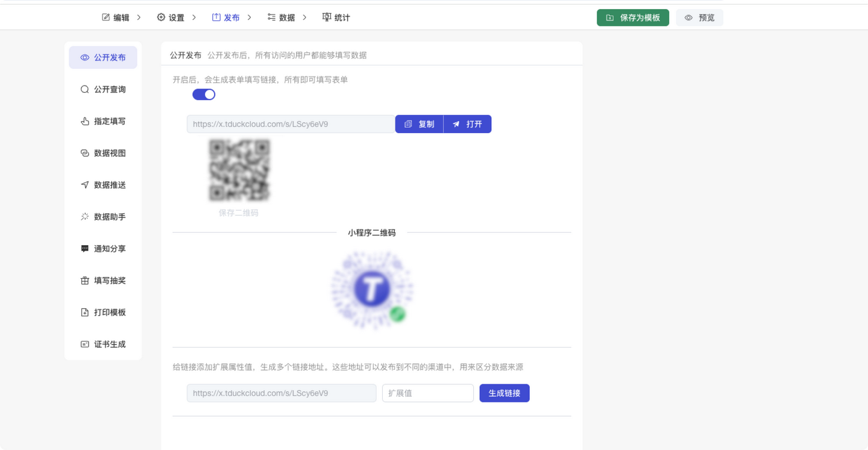Click the edit pencil icon beside 编辑
868x450 pixels.
[106, 17]
